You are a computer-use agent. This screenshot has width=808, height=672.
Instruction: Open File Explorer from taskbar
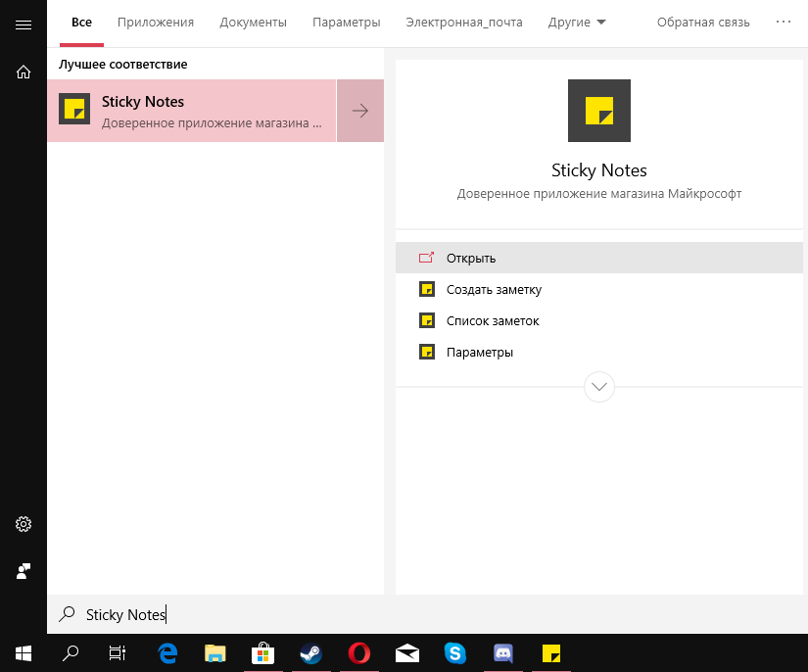tap(215, 652)
